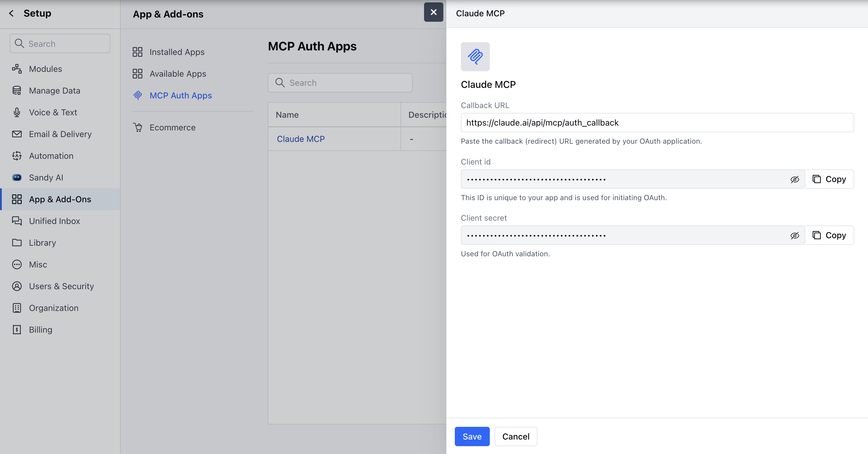Open Users & Security settings

click(60, 286)
